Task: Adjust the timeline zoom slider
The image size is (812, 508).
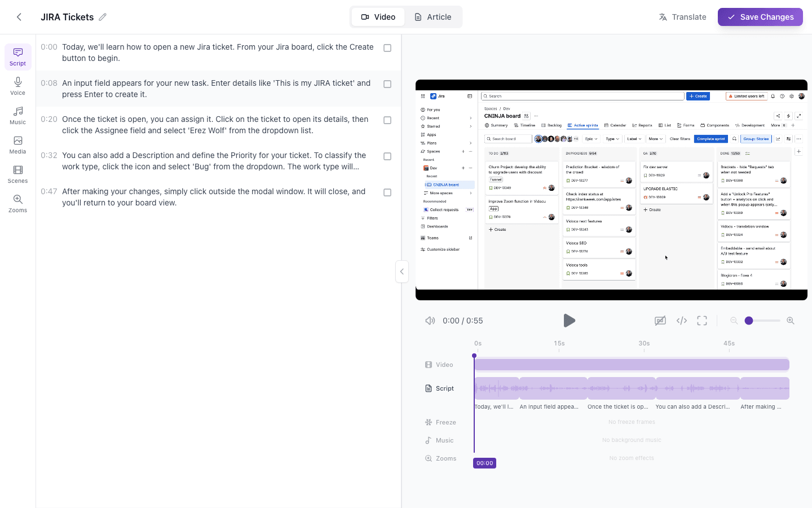Action: tap(749, 320)
